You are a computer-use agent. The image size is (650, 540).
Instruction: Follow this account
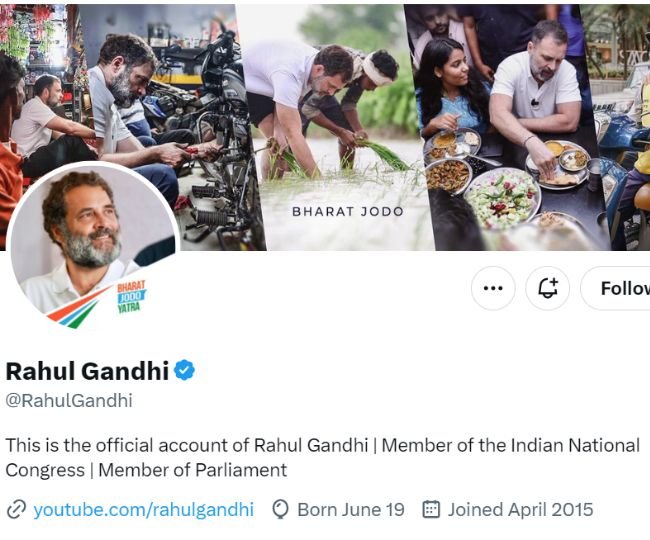(x=620, y=288)
